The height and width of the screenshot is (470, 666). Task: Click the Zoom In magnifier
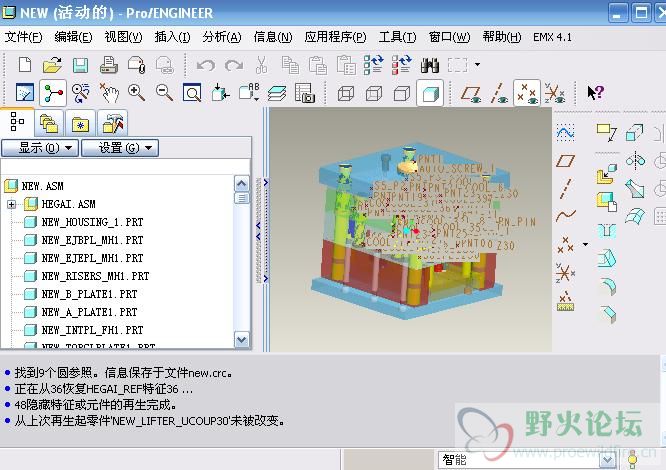(x=136, y=92)
